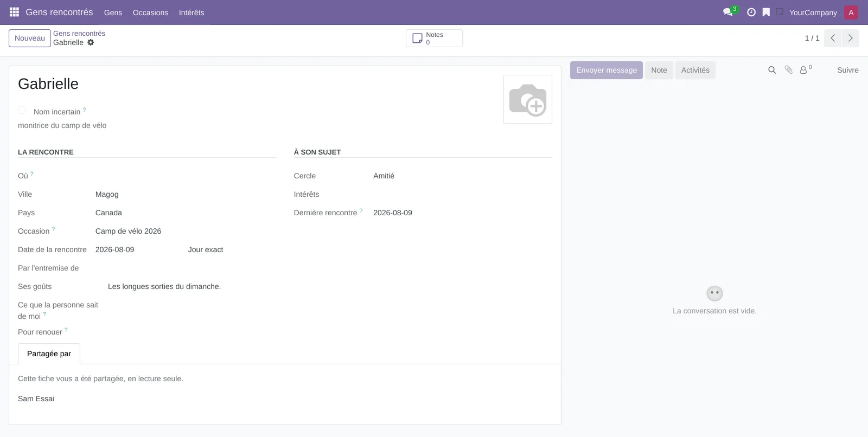Viewport: 868px width, 437px height.
Task: Open the Activités button
Action: (x=695, y=70)
